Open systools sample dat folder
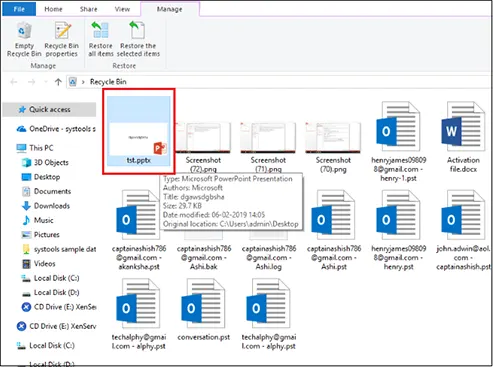This screenshot has height=367, width=493. 59,249
